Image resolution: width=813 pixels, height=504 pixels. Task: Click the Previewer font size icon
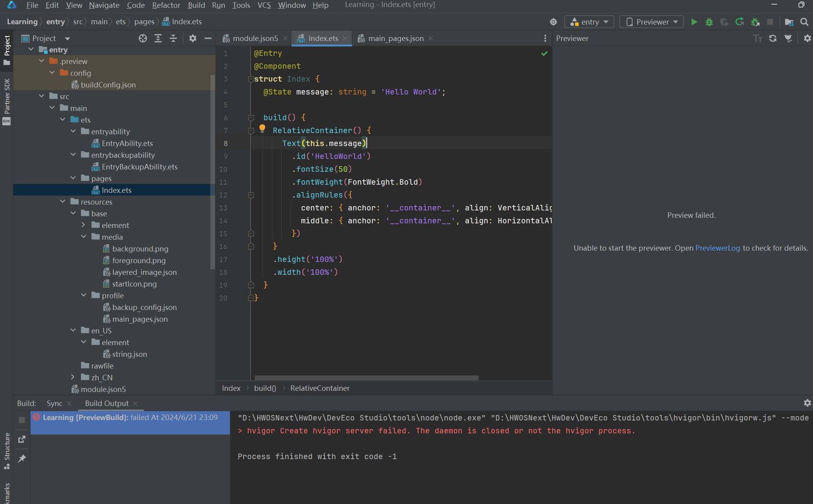click(x=758, y=38)
